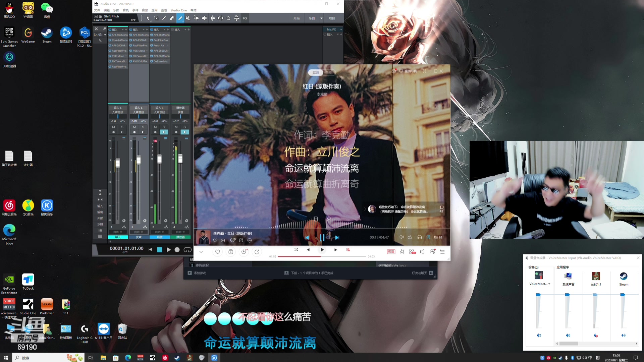Select the Range tool in Studio One
644x362 pixels.
click(x=156, y=18)
